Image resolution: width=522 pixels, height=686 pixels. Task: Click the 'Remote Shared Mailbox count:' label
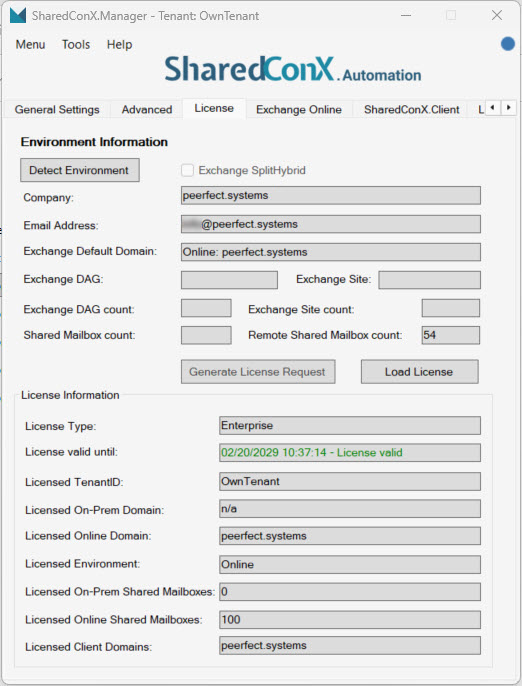325,335
